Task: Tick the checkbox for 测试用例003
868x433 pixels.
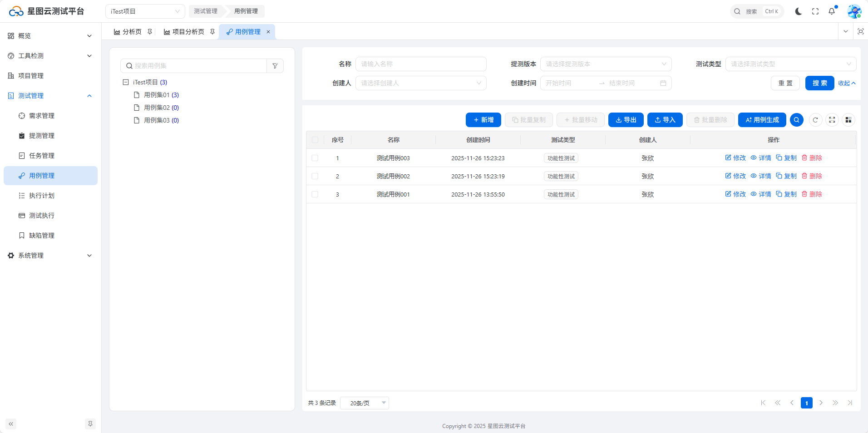Action: (315, 158)
